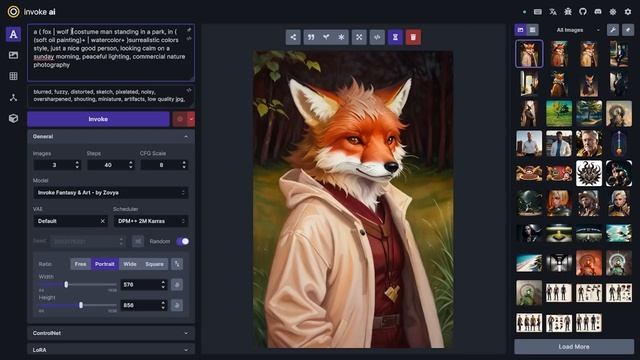Adjust the Height slider
640x360 pixels.
pyautogui.click(x=78, y=305)
